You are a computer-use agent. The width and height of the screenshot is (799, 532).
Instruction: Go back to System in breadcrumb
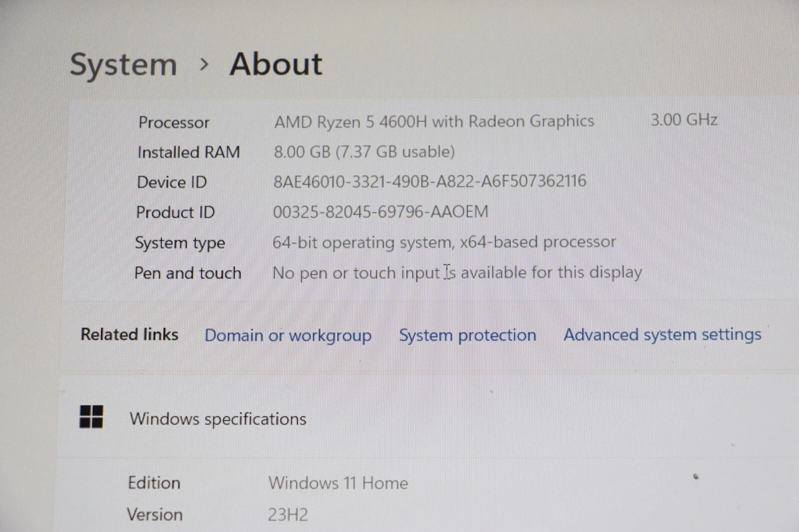[x=123, y=65]
